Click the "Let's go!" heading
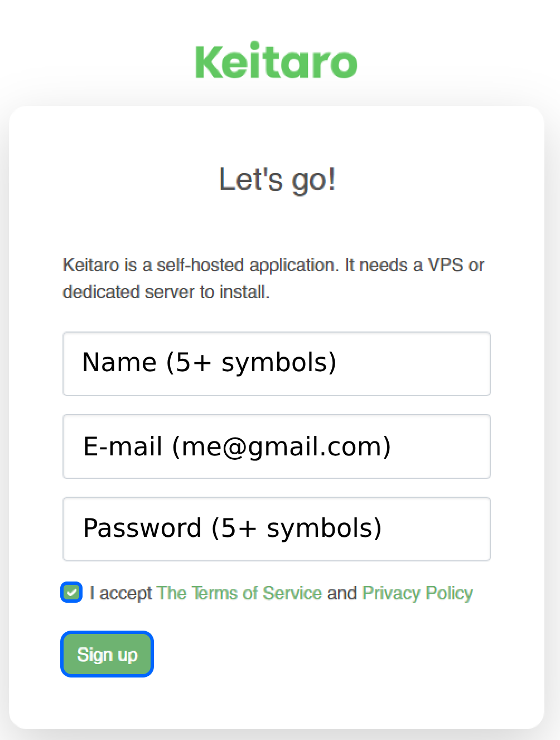 click(277, 180)
